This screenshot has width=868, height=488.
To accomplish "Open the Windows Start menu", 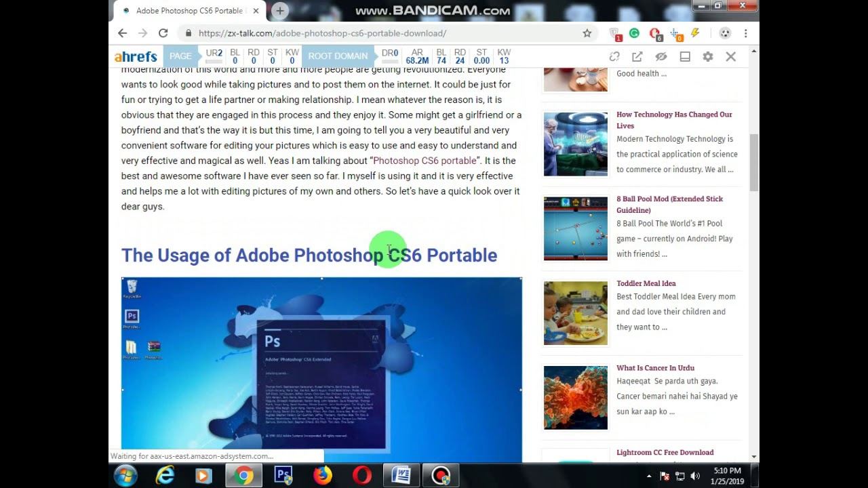I will tap(125, 476).
